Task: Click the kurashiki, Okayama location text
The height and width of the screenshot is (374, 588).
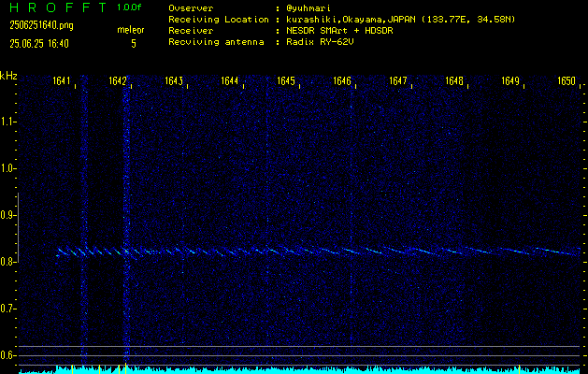Action: point(401,20)
